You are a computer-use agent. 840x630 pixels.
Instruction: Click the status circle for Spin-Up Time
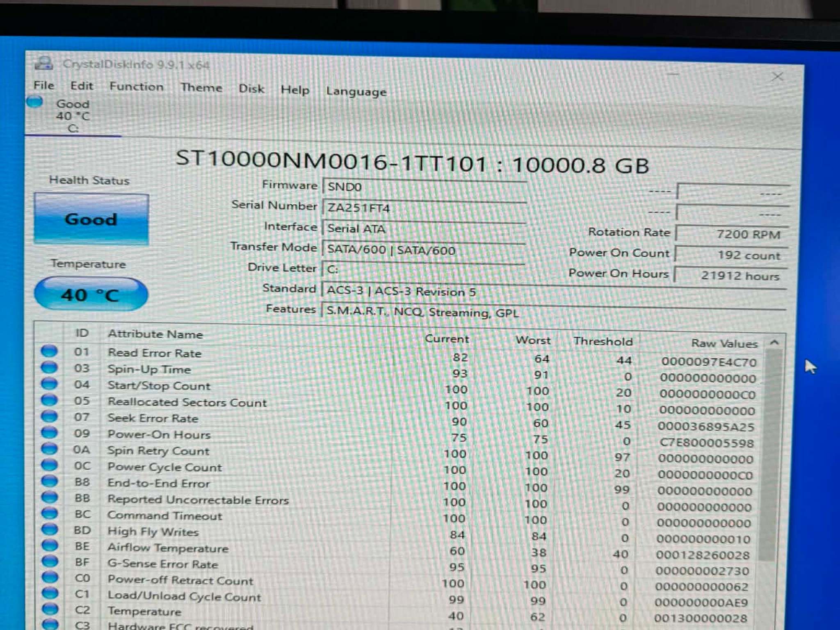click(x=49, y=367)
